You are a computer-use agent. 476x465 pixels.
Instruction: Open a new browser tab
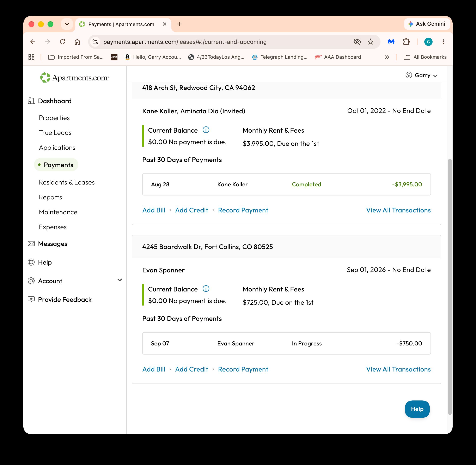(179, 24)
